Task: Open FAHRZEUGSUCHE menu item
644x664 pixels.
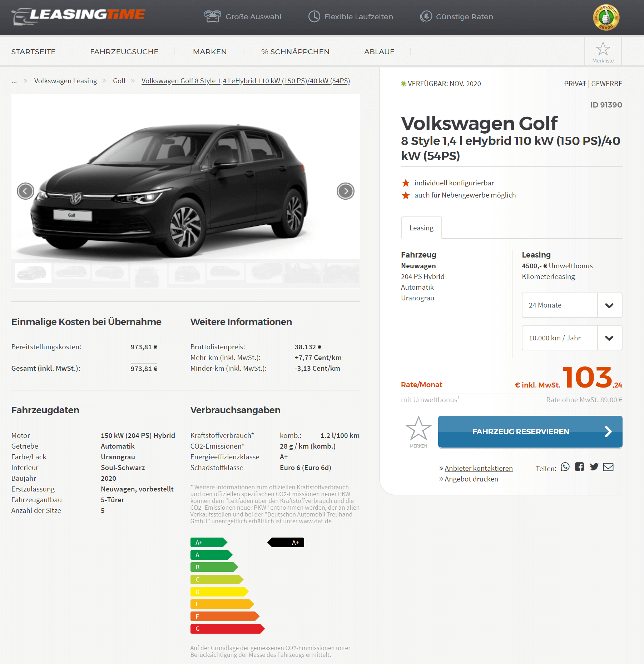Action: point(124,52)
